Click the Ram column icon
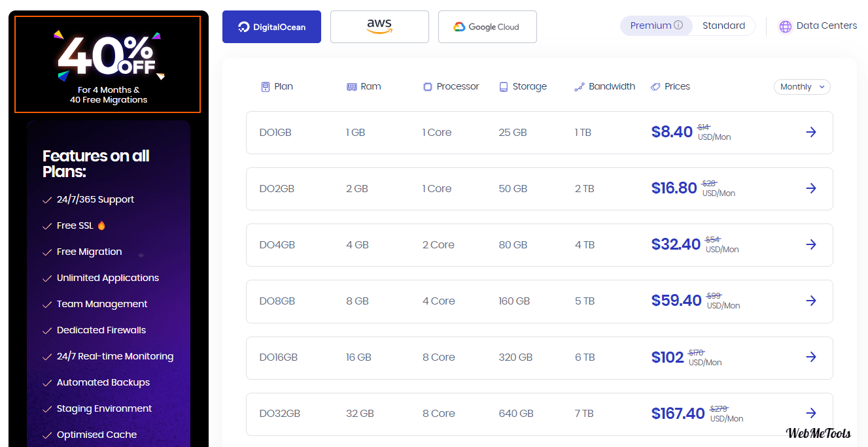 pos(352,87)
